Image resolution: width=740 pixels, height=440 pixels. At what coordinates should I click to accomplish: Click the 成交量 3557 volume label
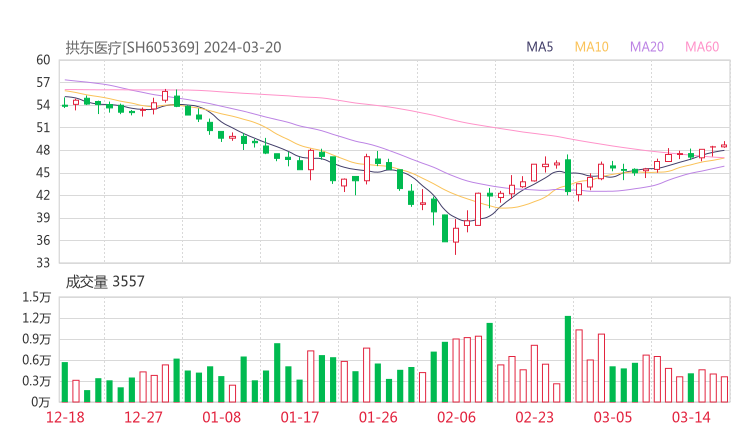tap(105, 282)
